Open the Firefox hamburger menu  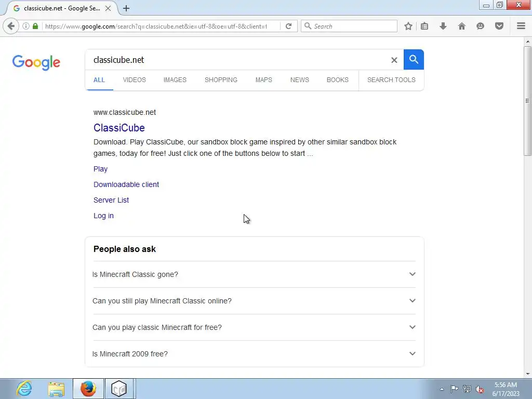pos(521,26)
